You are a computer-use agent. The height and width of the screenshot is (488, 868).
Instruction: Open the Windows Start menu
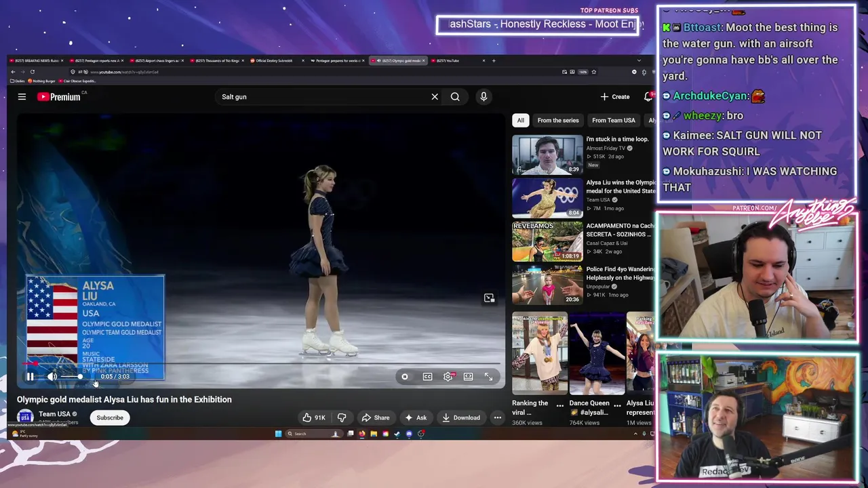(278, 434)
